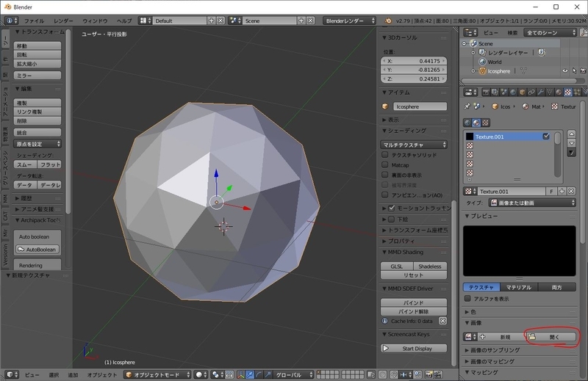Click the バインド解除 button
588x381 pixels.
click(414, 311)
